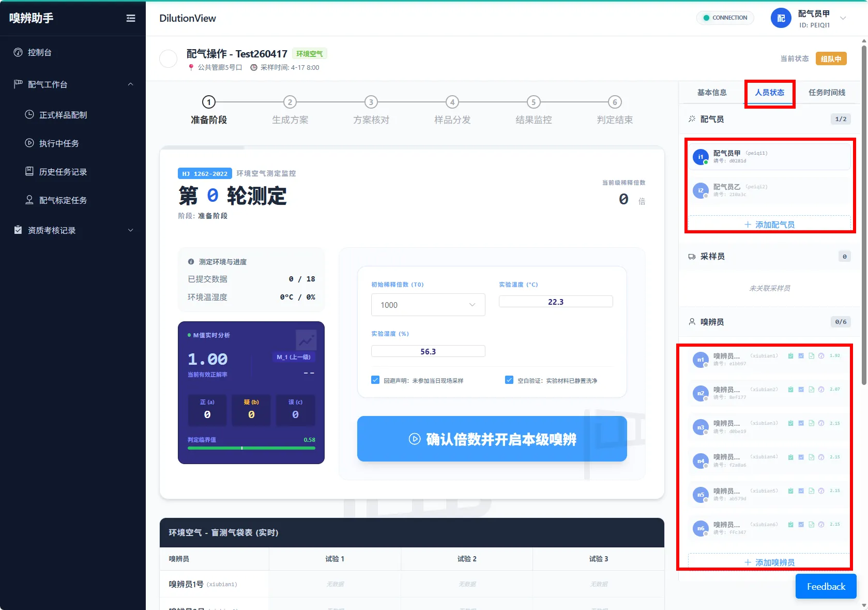
Task: Click the M_1 (上一级) badge
Action: [x=293, y=357]
